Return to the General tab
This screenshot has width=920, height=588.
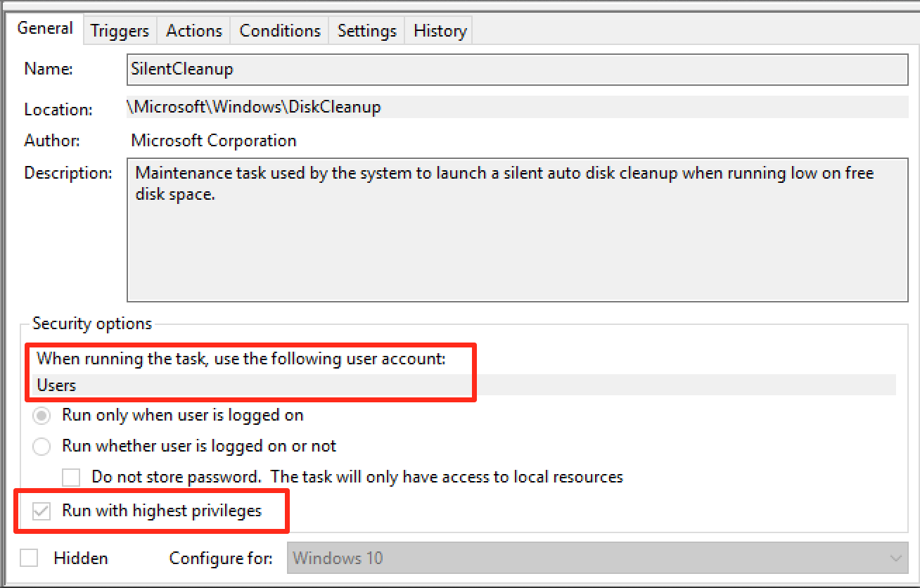coord(45,29)
